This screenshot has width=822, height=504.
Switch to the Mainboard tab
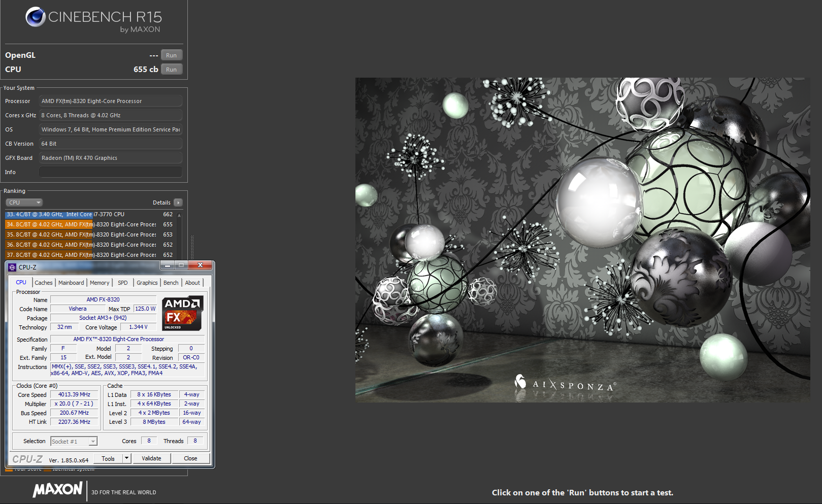71,283
